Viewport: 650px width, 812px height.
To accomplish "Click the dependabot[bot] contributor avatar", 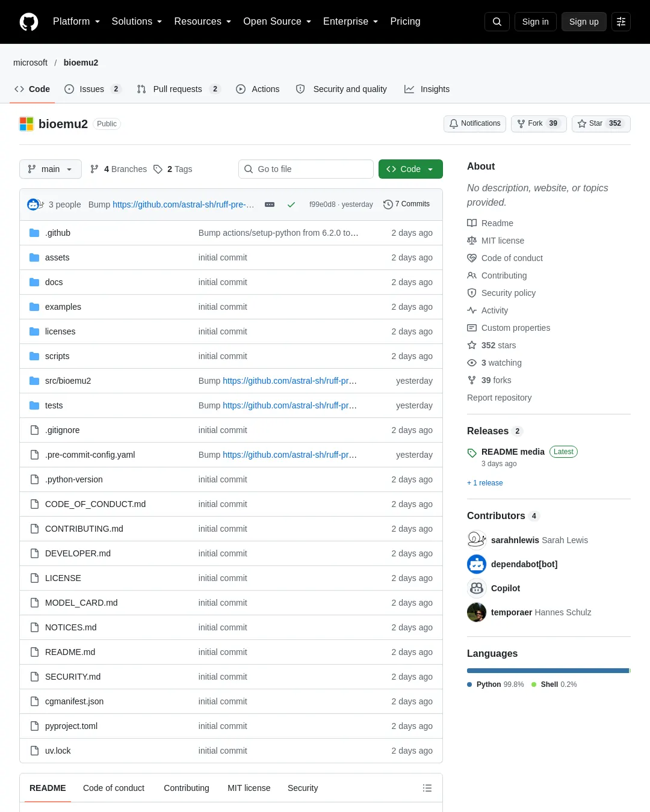I will click(x=477, y=564).
